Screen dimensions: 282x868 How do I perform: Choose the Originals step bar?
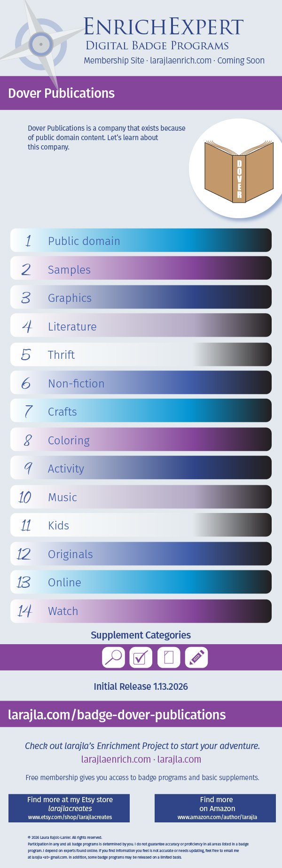[x=141, y=554]
